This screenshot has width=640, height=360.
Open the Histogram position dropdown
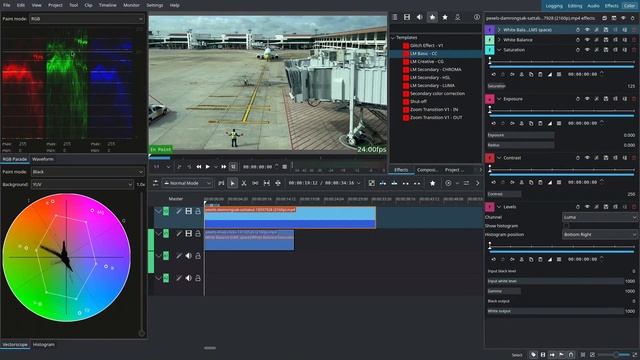tap(600, 235)
